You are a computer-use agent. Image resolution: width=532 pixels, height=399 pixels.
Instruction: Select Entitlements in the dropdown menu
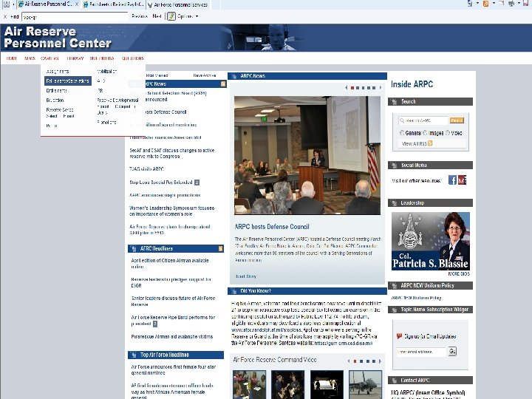tap(56, 91)
